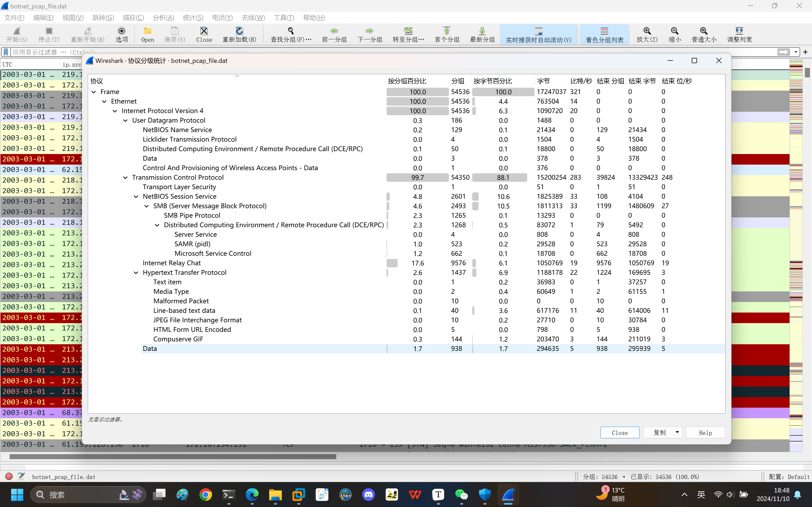Open File Explorer from the taskbar
The width and height of the screenshot is (812, 507).
tap(275, 495)
